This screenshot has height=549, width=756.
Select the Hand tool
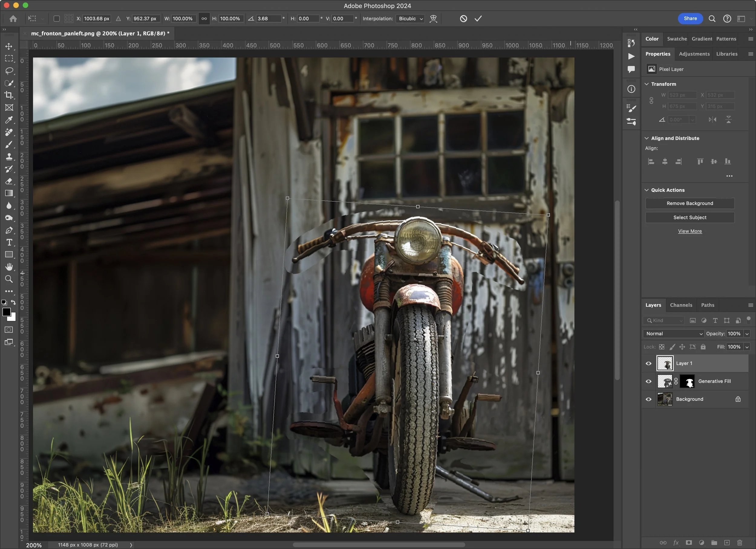click(9, 267)
